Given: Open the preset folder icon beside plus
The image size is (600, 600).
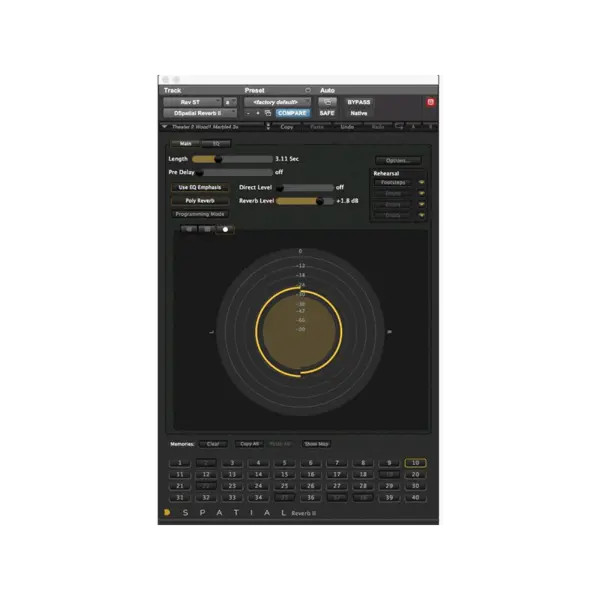Looking at the screenshot, I should [x=268, y=113].
